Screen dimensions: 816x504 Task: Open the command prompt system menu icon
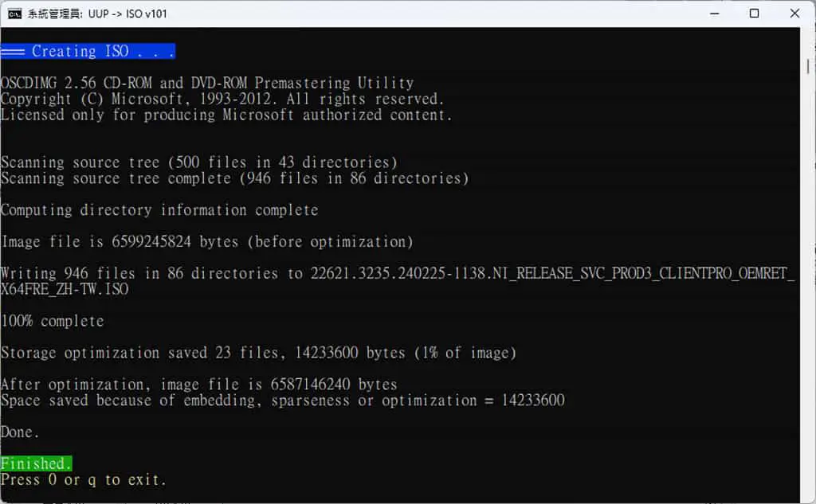(x=14, y=14)
